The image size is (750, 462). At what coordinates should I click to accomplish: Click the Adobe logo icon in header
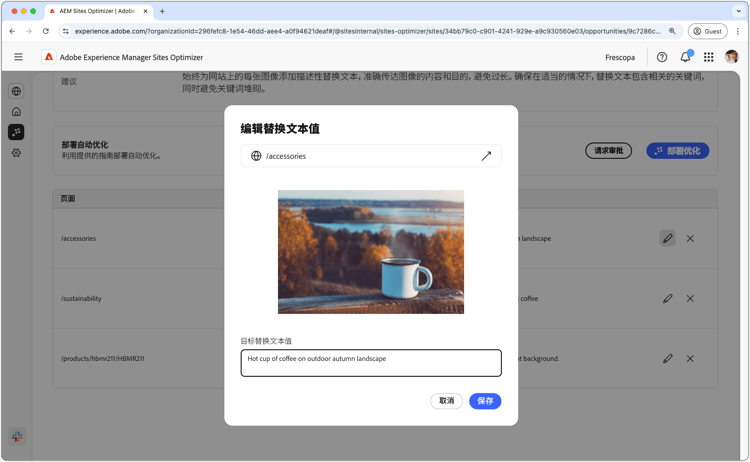coord(49,57)
